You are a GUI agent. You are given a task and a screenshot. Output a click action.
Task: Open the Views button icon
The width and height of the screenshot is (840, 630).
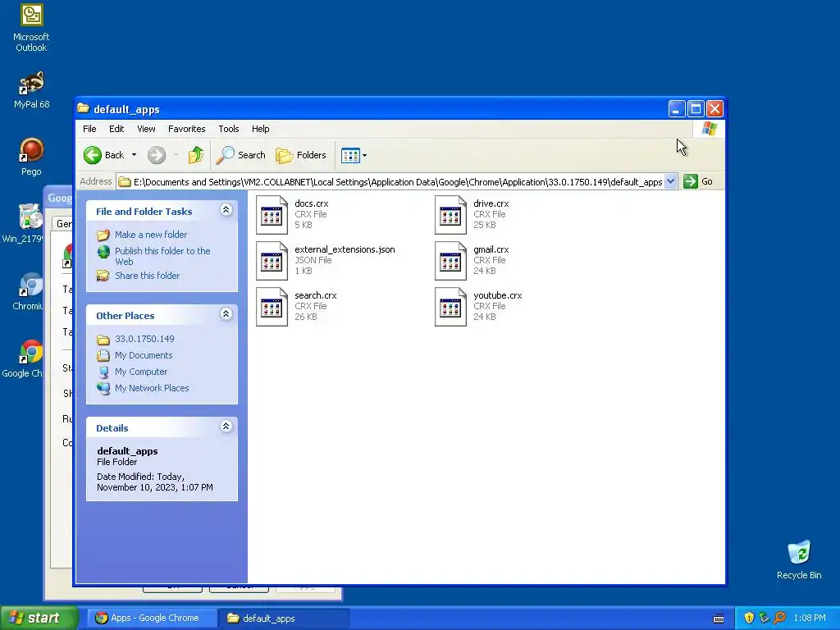point(350,155)
